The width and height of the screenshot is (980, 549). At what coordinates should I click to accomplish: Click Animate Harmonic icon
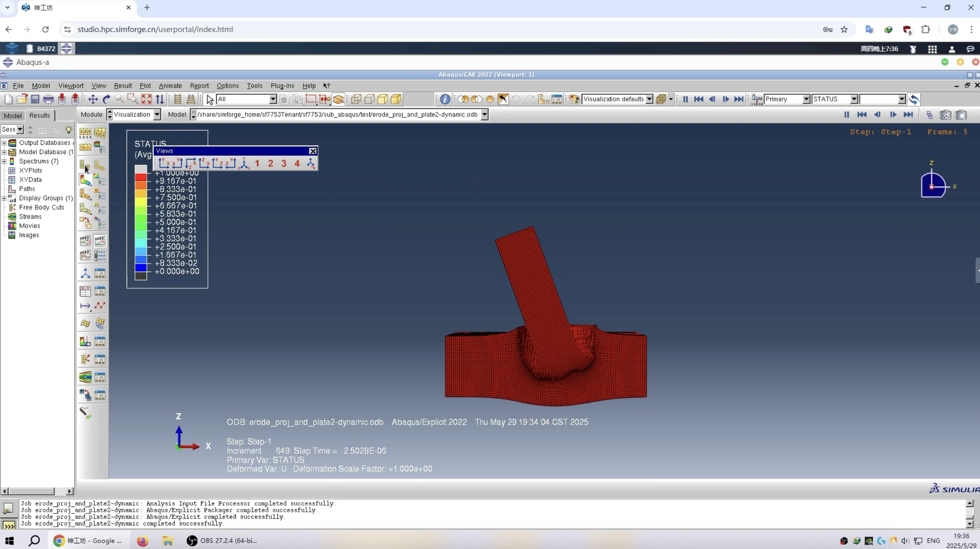point(85,255)
